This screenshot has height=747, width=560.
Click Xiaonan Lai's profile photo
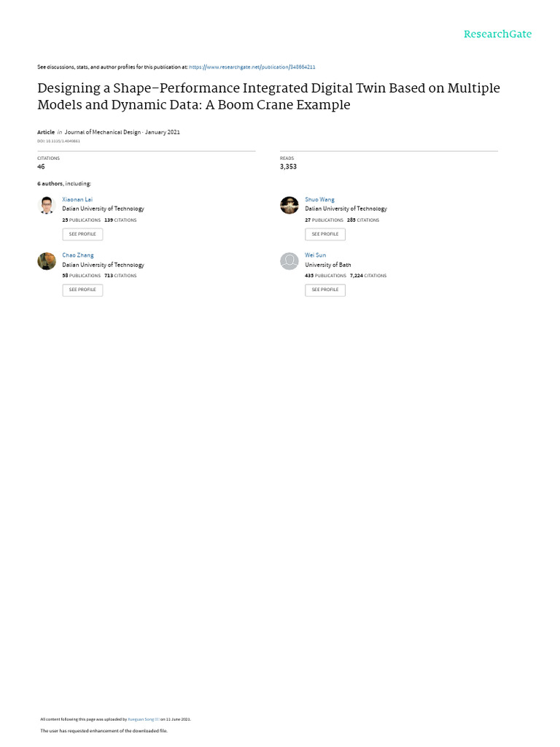(47, 205)
